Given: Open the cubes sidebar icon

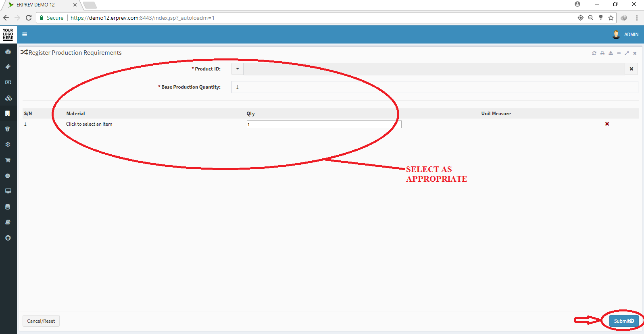Looking at the screenshot, I should (x=8, y=98).
